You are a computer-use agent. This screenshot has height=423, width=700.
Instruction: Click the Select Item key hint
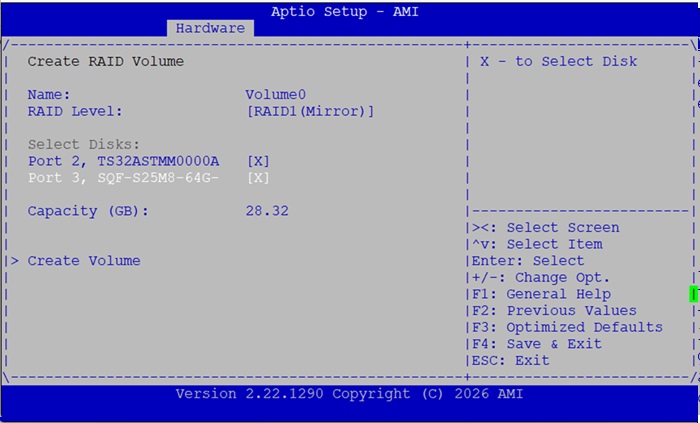click(x=537, y=244)
